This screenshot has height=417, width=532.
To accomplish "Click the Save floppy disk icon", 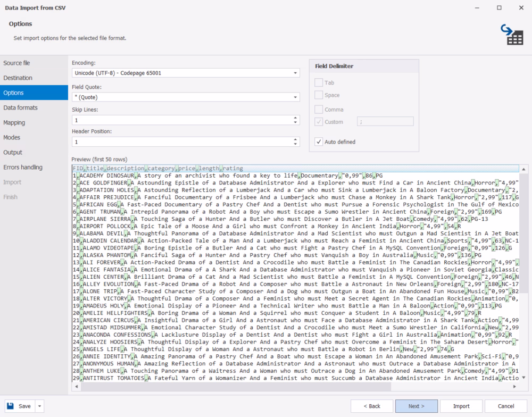I will click(10, 406).
